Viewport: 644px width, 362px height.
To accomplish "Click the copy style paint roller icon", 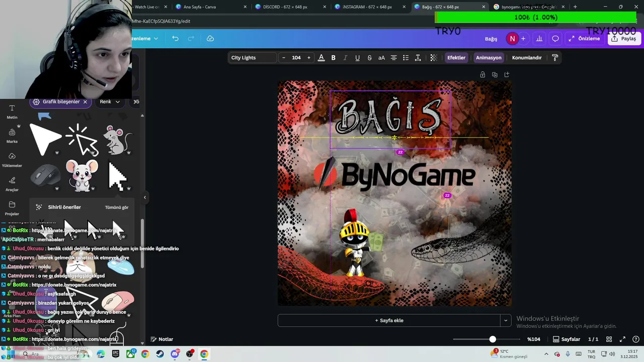I will point(555,58).
